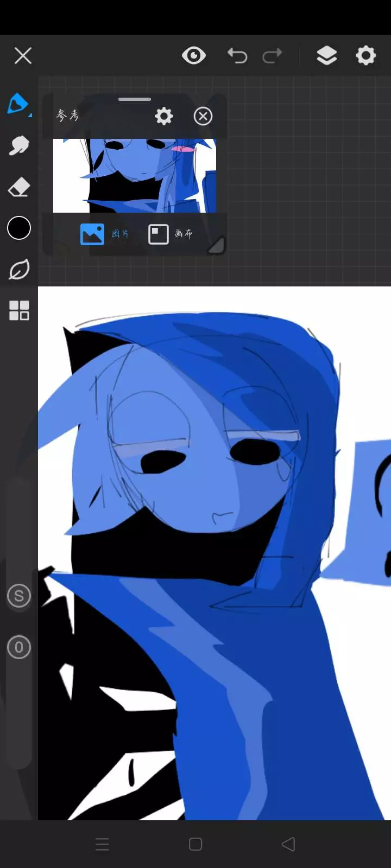Tap the Android home button
Screen dimensions: 391x868
click(195, 844)
